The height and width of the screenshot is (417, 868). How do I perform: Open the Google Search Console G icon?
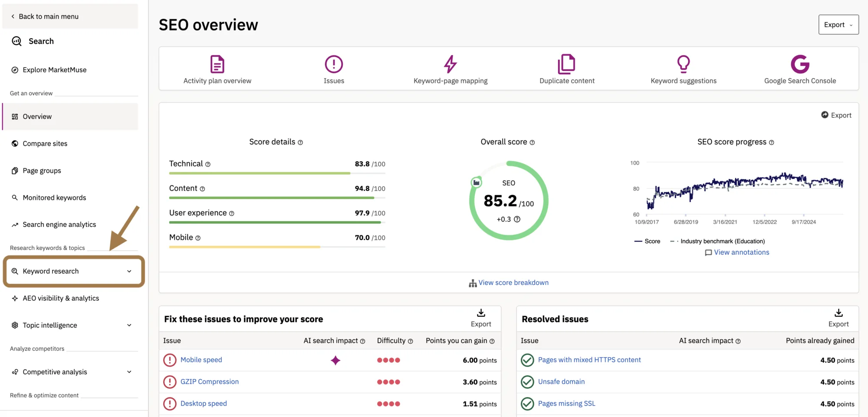coord(800,64)
